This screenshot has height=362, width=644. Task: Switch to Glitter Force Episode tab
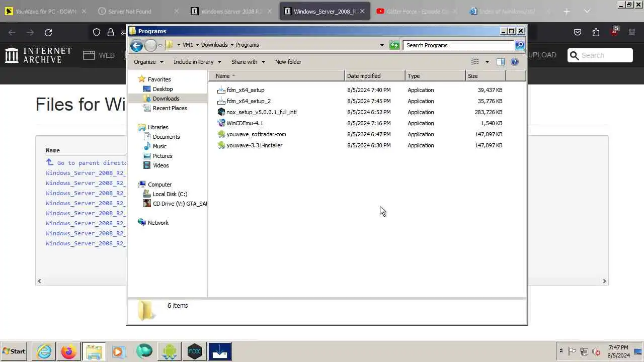coord(417,11)
